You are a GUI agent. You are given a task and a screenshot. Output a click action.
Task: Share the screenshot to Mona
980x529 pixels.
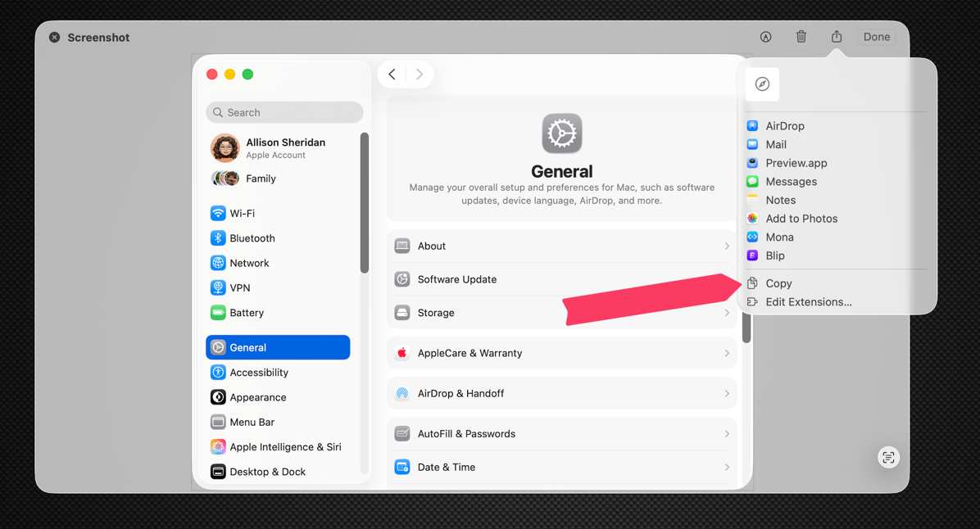coord(779,237)
